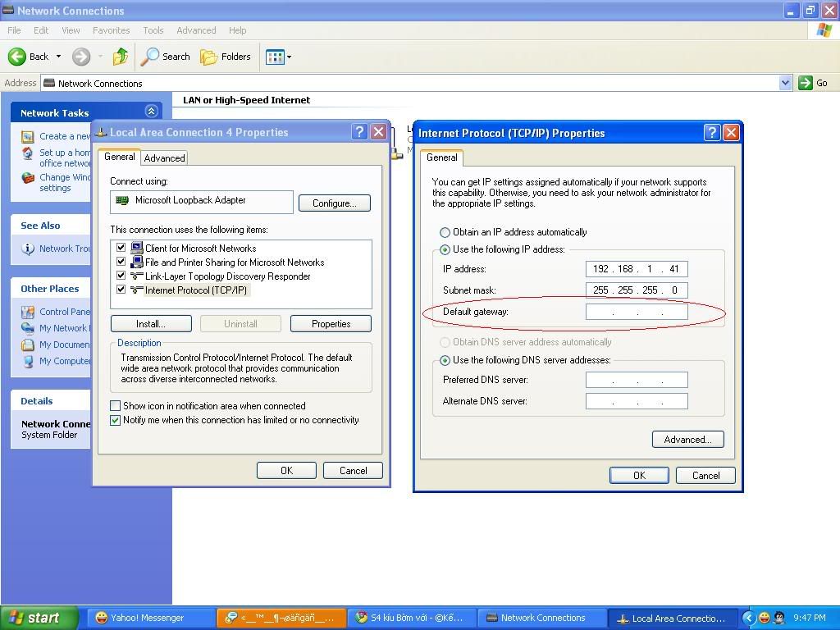
Task: Click the IP address field
Action: [x=637, y=269]
